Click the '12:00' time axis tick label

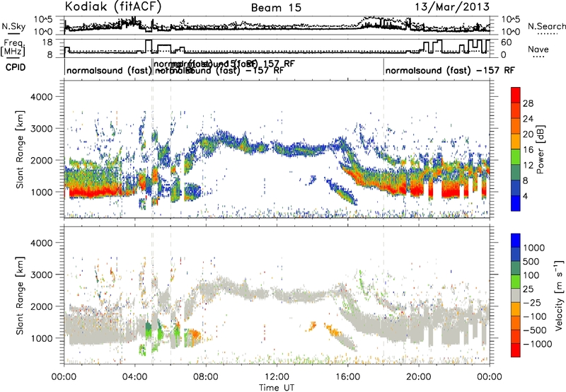click(277, 377)
